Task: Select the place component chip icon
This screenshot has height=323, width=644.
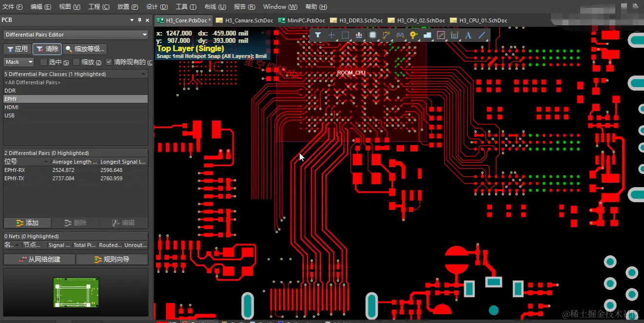Action: 373,35
